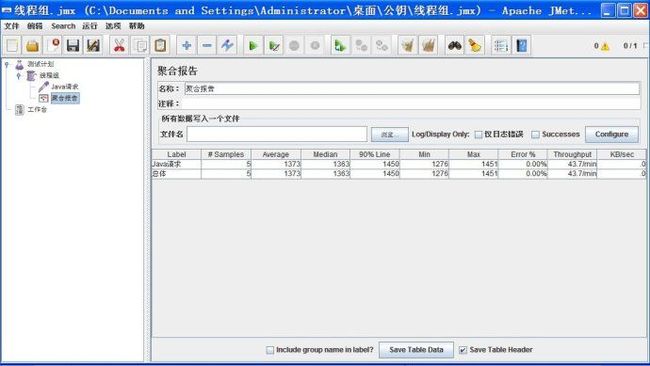The height and width of the screenshot is (366, 650).
Task: Expand all tree nodes with plus icon
Action: click(187, 46)
